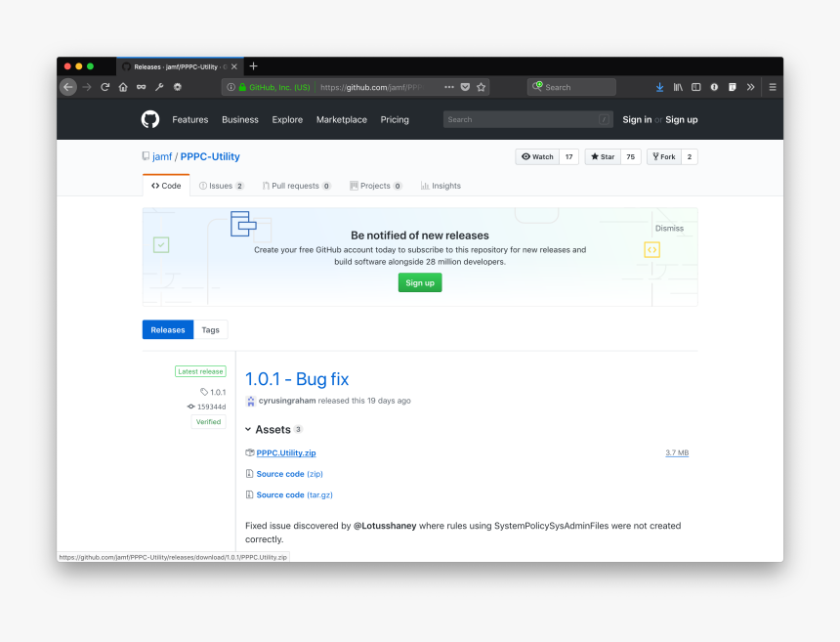Click Sign up in the header
This screenshot has height=642, width=840.
pyautogui.click(x=682, y=119)
